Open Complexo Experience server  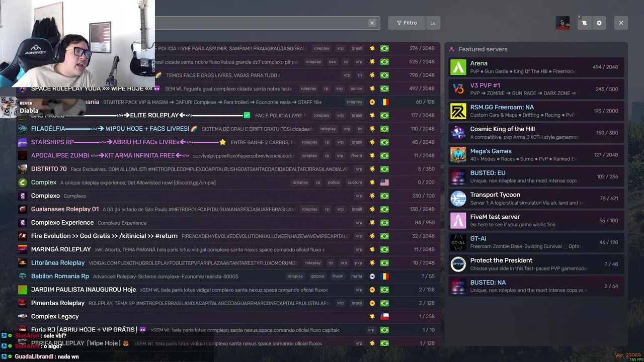point(228,223)
